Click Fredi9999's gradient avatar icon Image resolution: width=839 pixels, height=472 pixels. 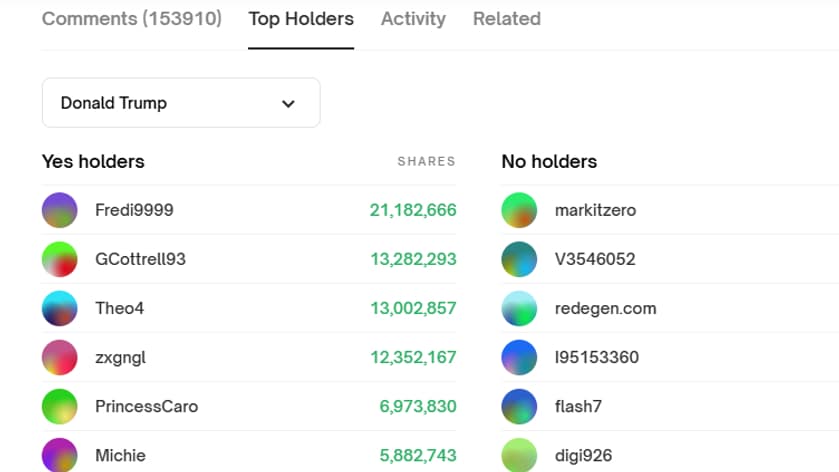[x=59, y=210]
